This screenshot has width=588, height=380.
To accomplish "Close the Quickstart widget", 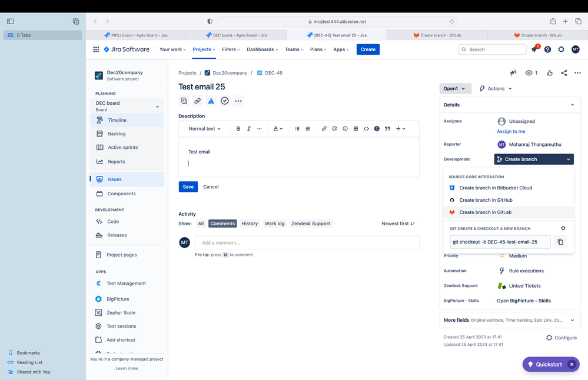I will [x=572, y=364].
